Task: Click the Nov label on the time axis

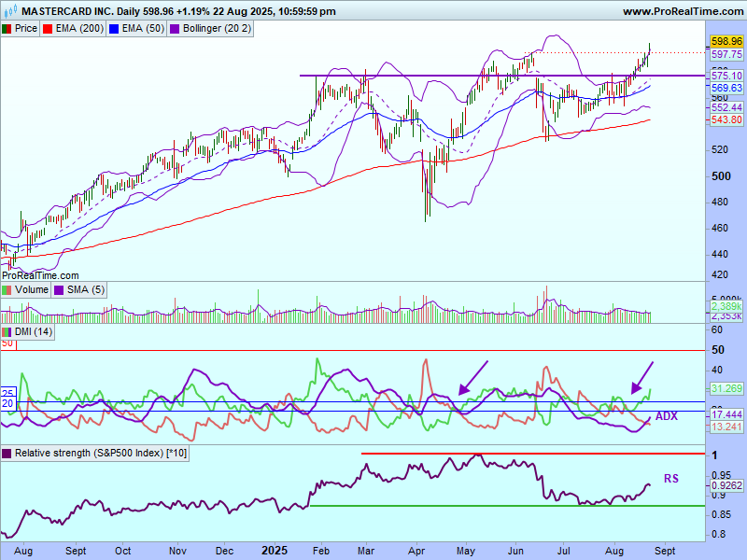Action: 177,552
